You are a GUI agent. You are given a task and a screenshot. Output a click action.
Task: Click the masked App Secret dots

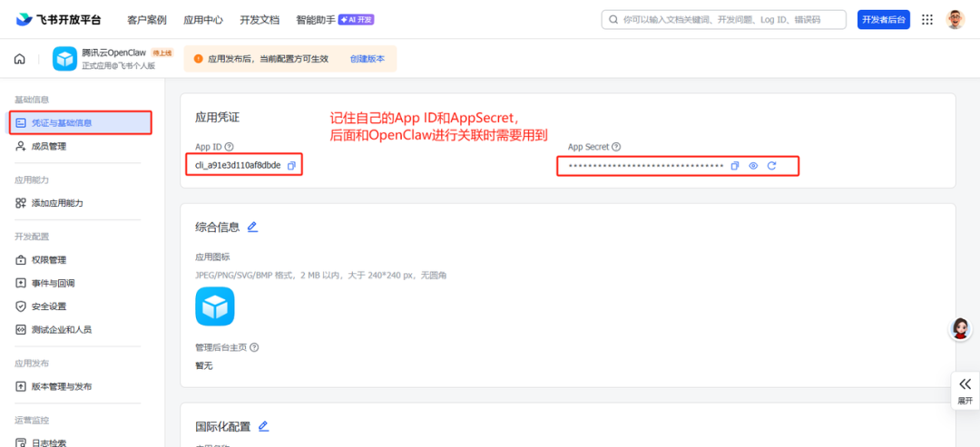[646, 166]
